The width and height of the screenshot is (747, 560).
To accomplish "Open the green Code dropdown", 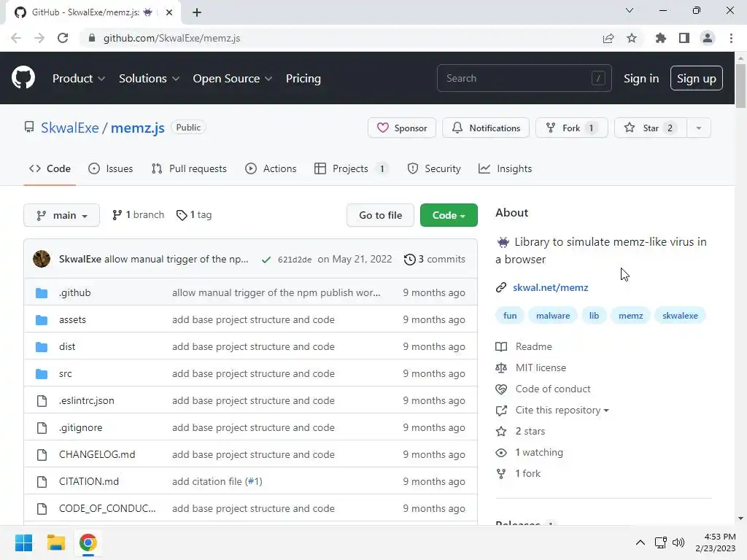I will click(x=449, y=215).
